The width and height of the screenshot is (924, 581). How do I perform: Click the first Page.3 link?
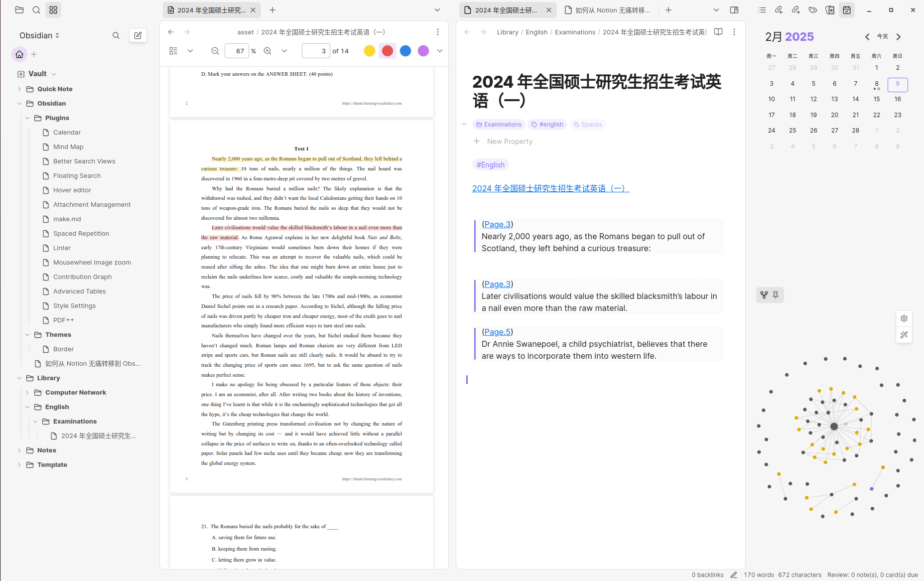point(497,224)
